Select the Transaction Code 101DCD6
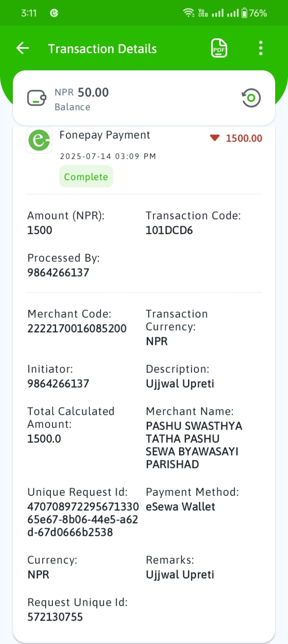288x644 pixels. coord(169,230)
